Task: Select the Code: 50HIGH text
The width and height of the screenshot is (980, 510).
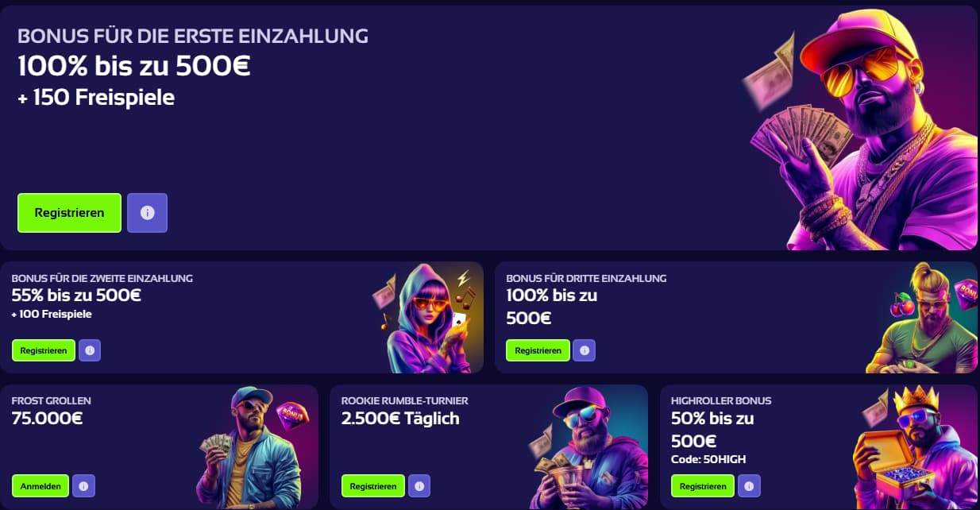Action: pos(708,459)
